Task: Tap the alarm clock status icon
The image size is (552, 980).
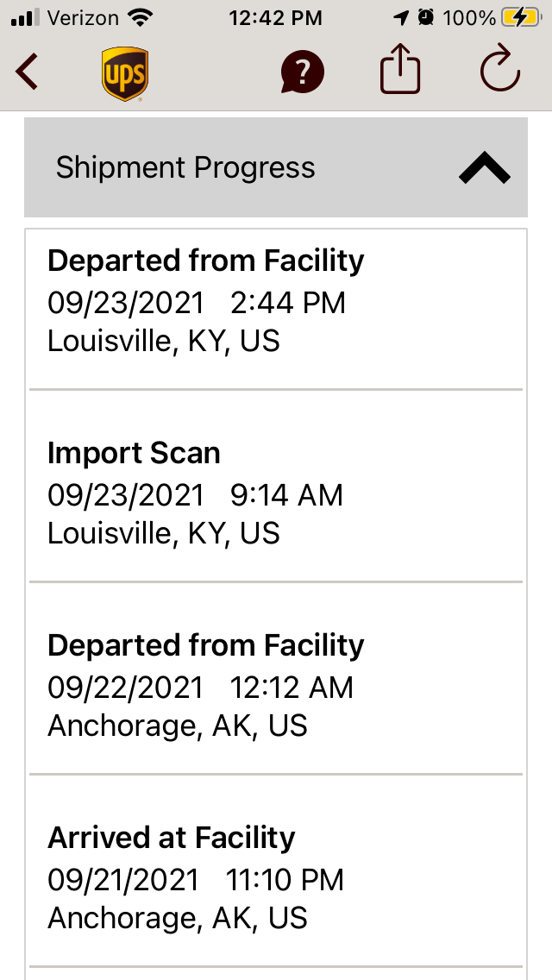Action: point(426,17)
